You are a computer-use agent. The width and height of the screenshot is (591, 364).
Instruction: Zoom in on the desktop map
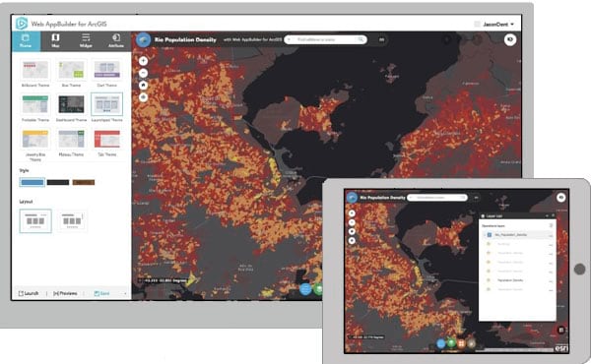143,61
